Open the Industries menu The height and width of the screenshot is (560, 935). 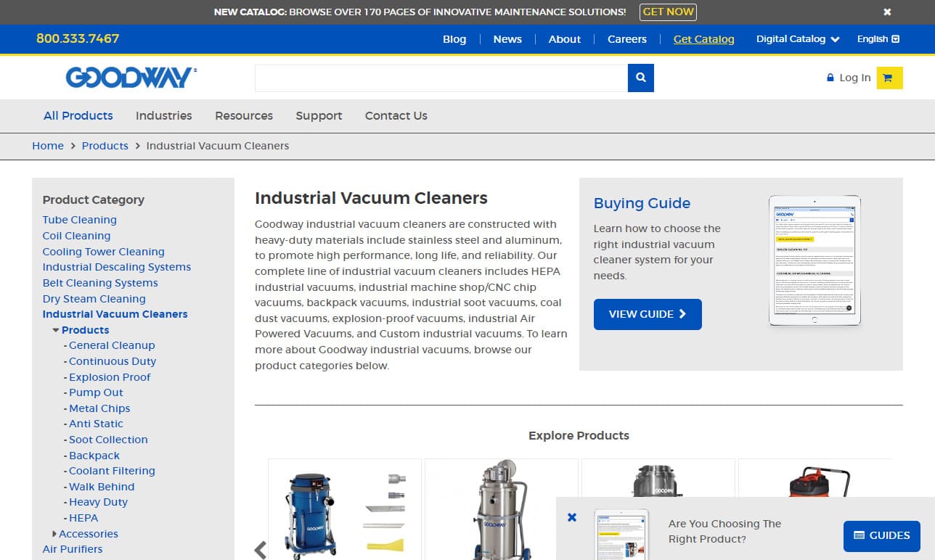(x=163, y=116)
